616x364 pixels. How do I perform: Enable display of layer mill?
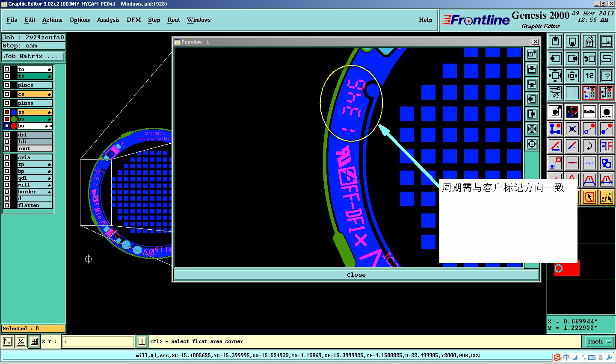point(7,185)
